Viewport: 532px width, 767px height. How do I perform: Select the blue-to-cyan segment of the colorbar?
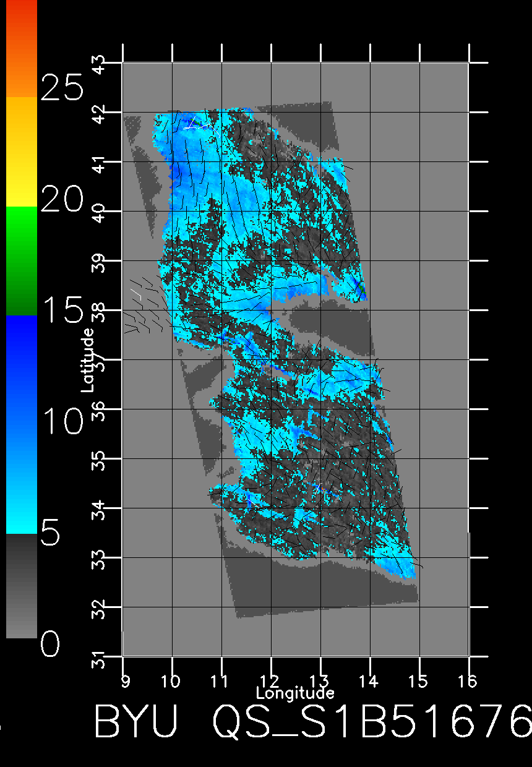(x=22, y=424)
